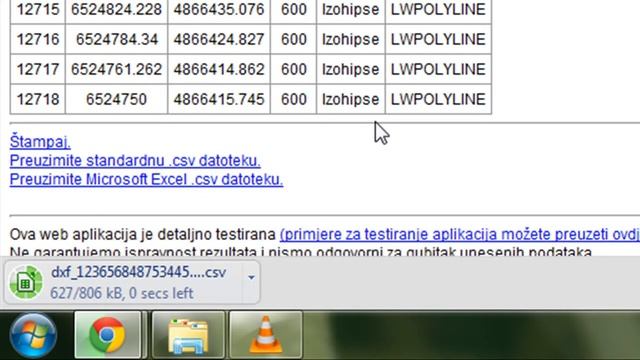640x360 pixels.
Task: Select cell with row number 12715
Action: pos(38,9)
